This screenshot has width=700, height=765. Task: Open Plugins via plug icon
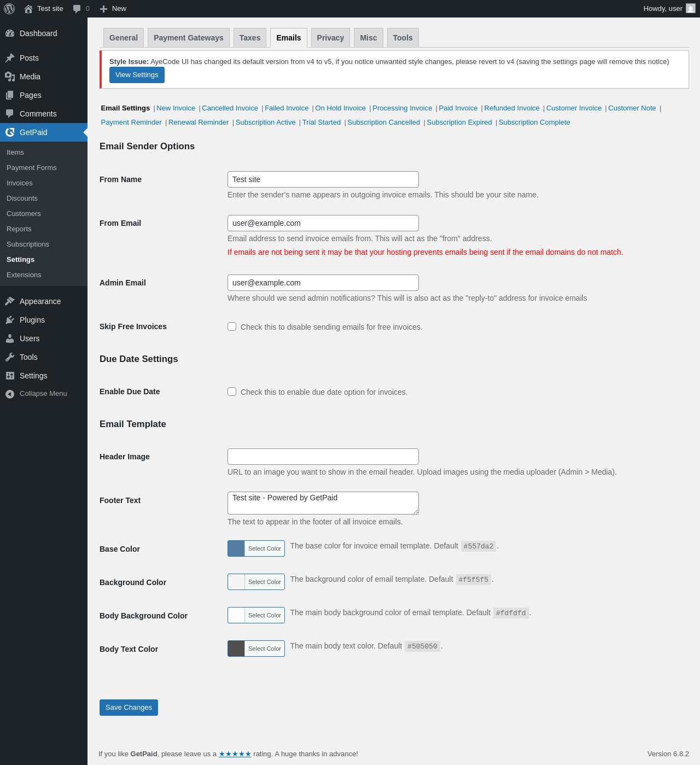[x=10, y=320]
